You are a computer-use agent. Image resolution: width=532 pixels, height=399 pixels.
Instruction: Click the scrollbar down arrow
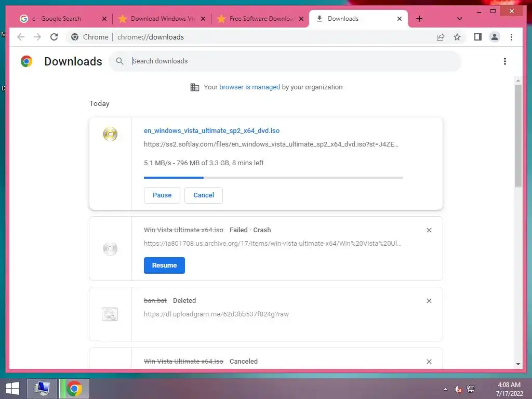click(x=518, y=364)
